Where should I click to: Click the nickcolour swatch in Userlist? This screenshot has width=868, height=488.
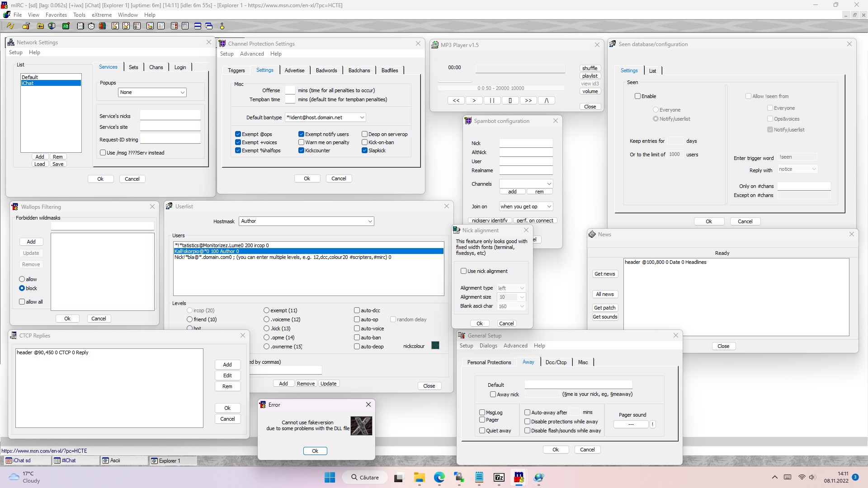tap(435, 346)
